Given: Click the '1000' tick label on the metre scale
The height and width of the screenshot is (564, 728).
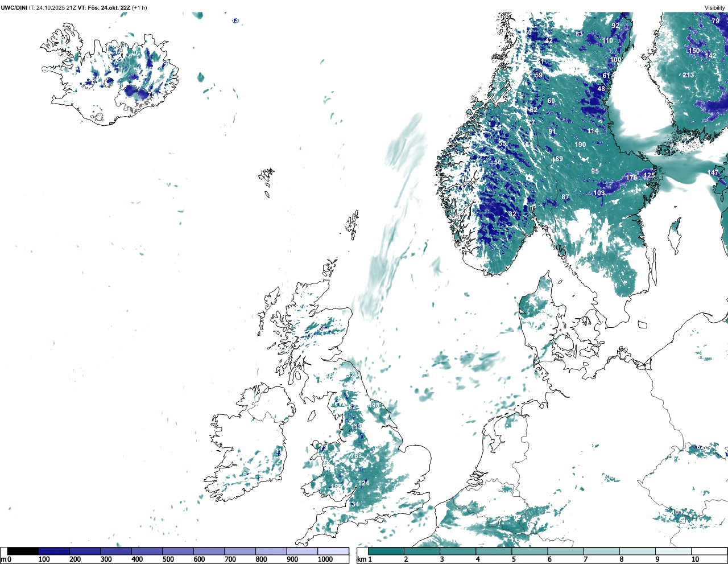Looking at the screenshot, I should [325, 559].
